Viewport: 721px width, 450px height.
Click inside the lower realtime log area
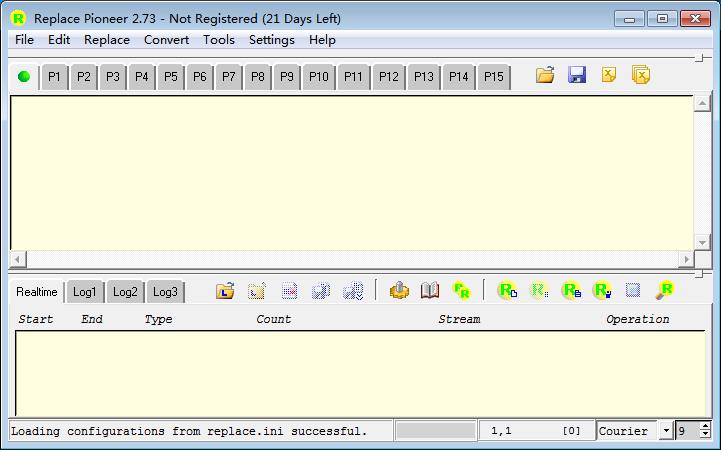click(x=360, y=373)
